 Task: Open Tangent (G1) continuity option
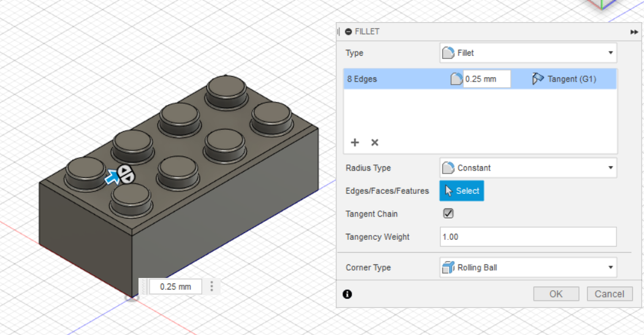[x=564, y=79]
